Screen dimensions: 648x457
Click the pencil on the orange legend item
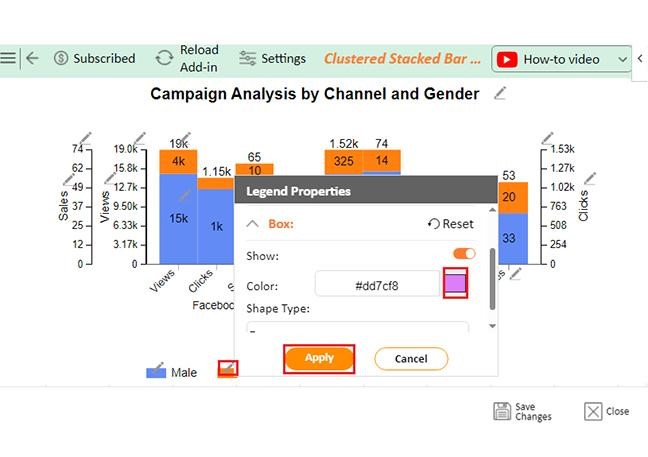coord(228,368)
